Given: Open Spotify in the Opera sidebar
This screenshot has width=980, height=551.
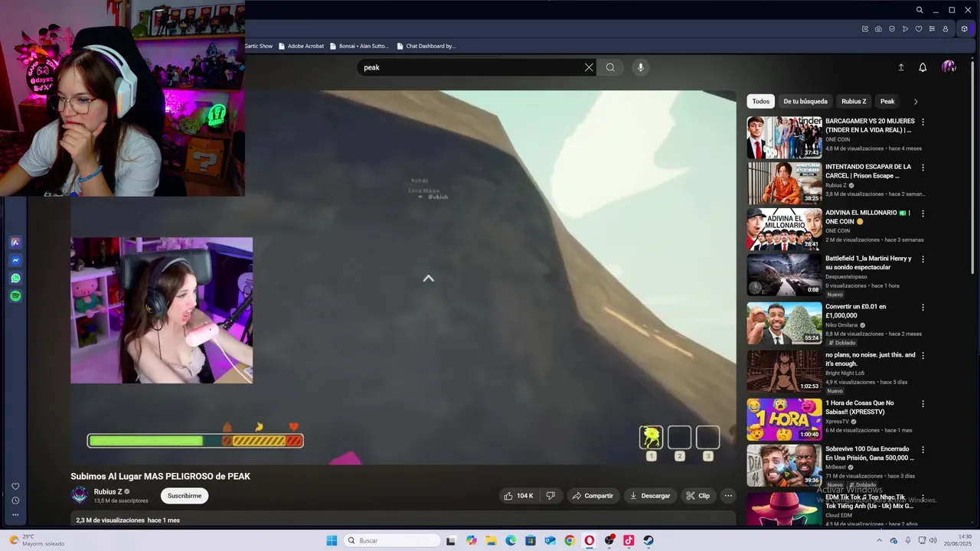Looking at the screenshot, I should [15, 296].
